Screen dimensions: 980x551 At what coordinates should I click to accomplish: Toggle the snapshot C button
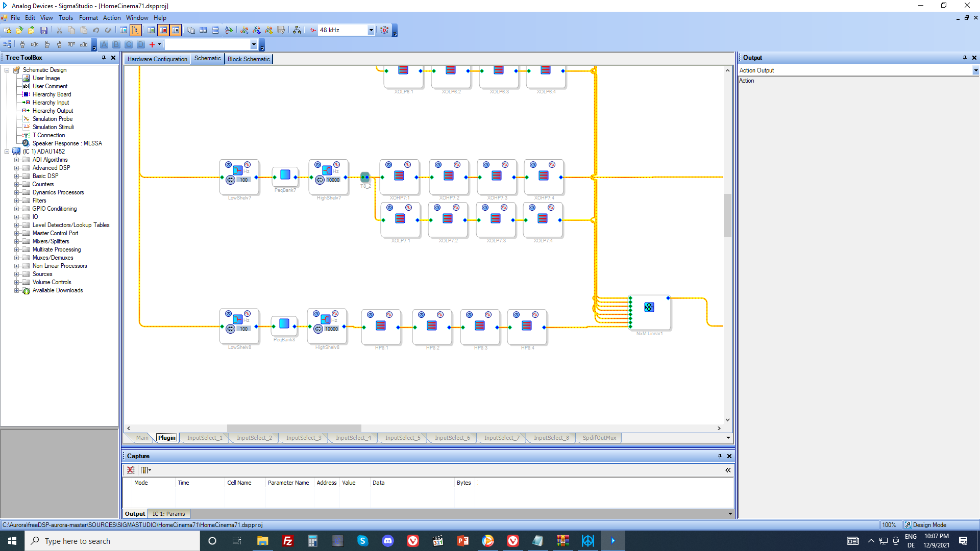point(129,44)
